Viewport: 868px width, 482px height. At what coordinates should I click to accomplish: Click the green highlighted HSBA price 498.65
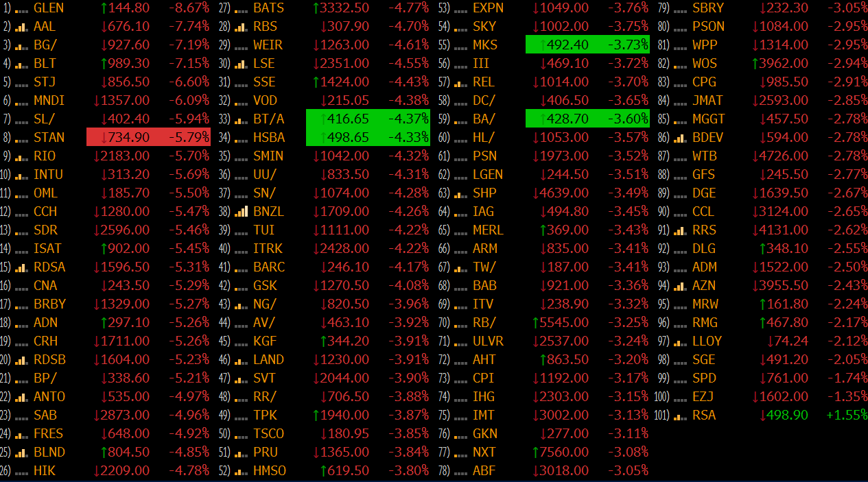click(x=349, y=137)
